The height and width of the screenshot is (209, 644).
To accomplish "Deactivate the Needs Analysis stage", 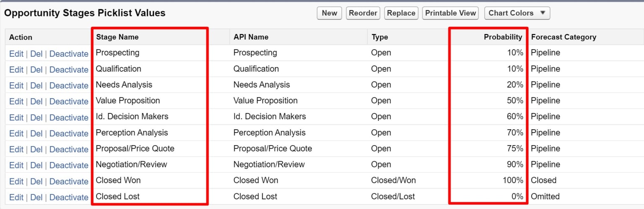I will [x=69, y=86].
